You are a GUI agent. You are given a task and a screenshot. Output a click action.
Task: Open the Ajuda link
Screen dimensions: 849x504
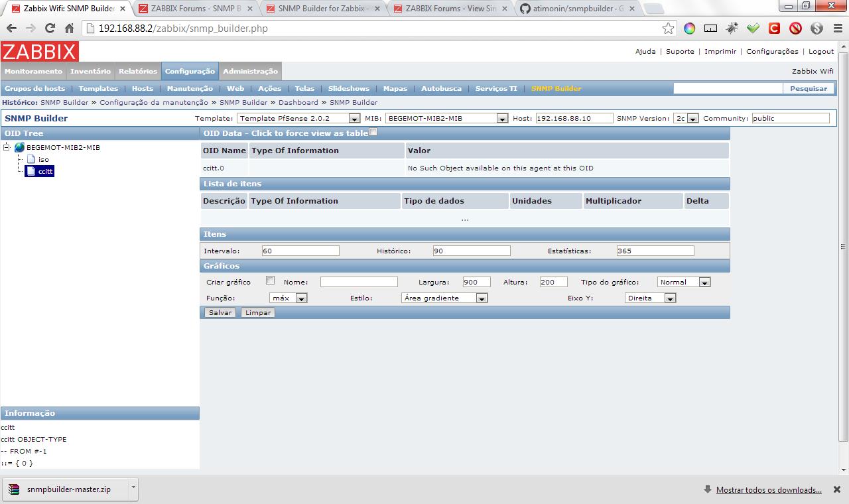click(645, 51)
